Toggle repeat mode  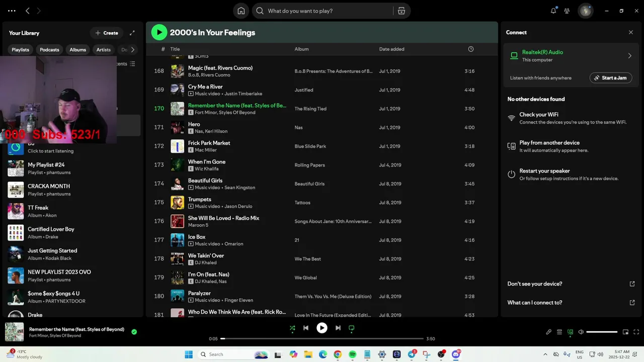pyautogui.click(x=352, y=328)
